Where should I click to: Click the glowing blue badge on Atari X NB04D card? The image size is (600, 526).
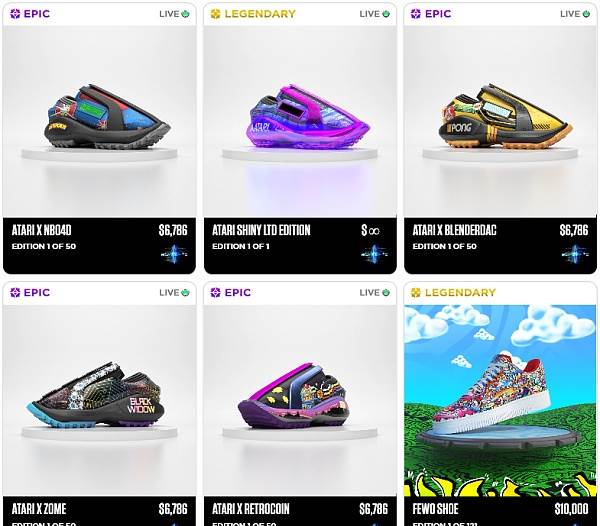click(174, 254)
